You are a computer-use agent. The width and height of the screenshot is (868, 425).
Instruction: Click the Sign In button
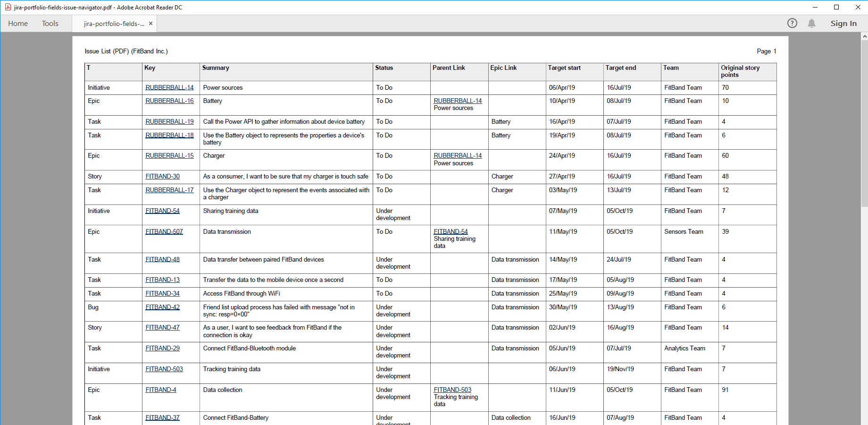pyautogui.click(x=843, y=24)
